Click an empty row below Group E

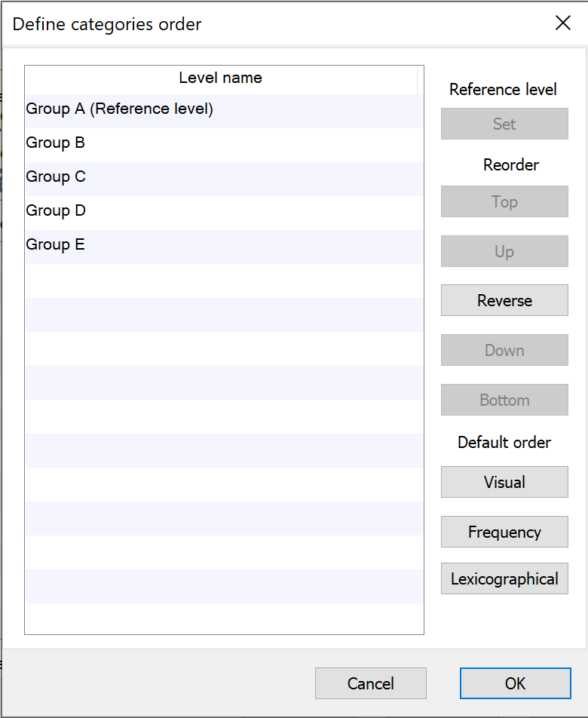(x=223, y=281)
